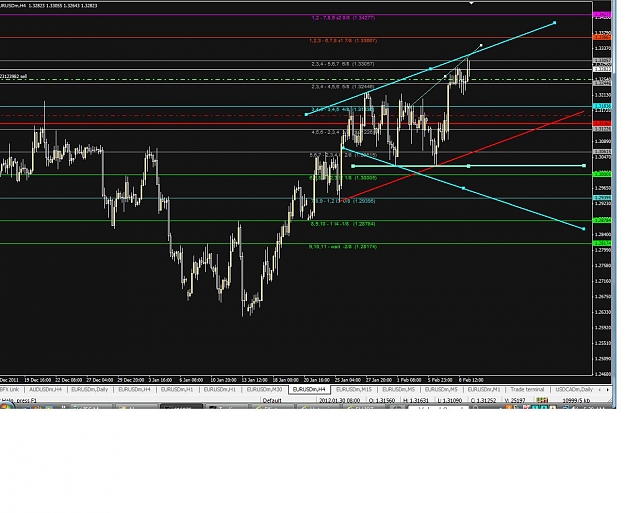Click the active EURUSDm,H4 chart tab
Screen dimensions: 625x513
tap(309, 389)
